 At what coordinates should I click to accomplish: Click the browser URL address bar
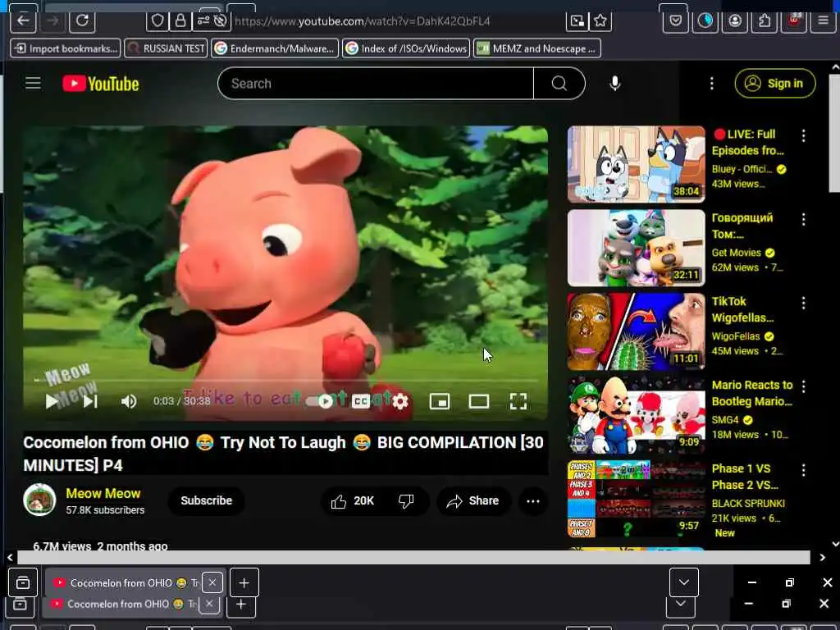tap(396, 21)
